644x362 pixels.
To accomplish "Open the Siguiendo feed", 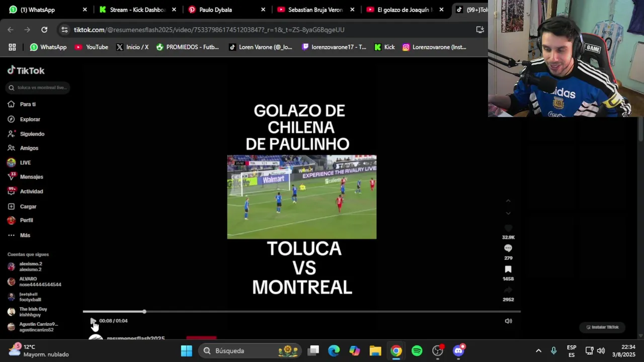I will 26,134.
